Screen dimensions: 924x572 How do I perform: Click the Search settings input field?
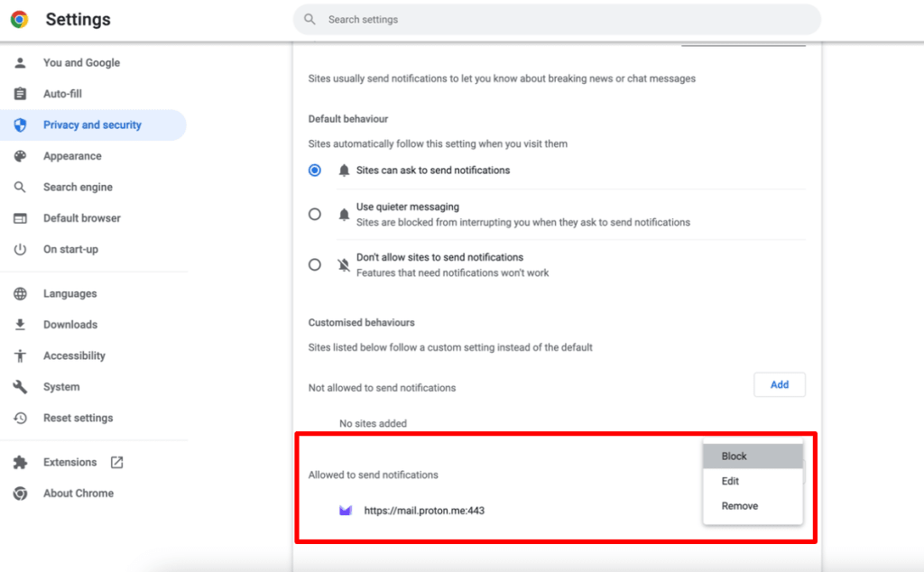click(555, 19)
